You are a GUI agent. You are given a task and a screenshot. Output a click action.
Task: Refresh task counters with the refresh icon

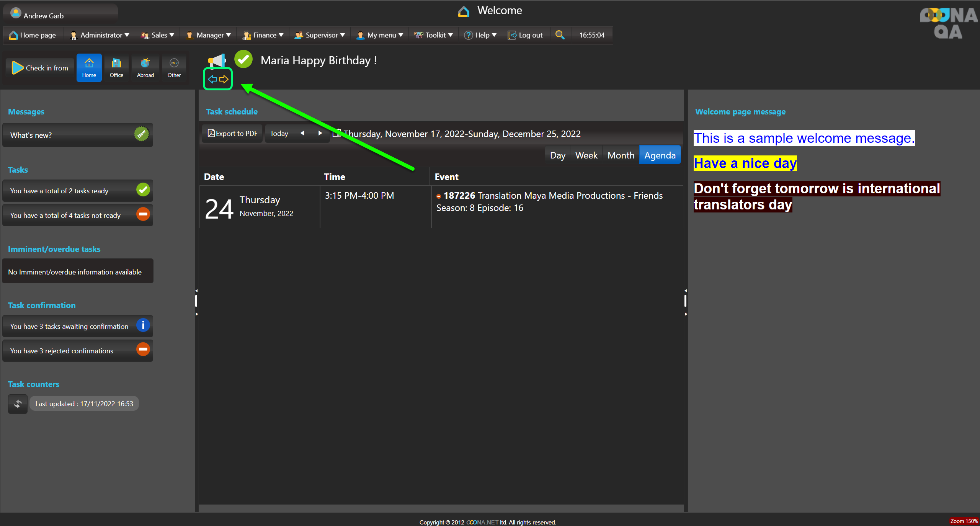(18, 404)
